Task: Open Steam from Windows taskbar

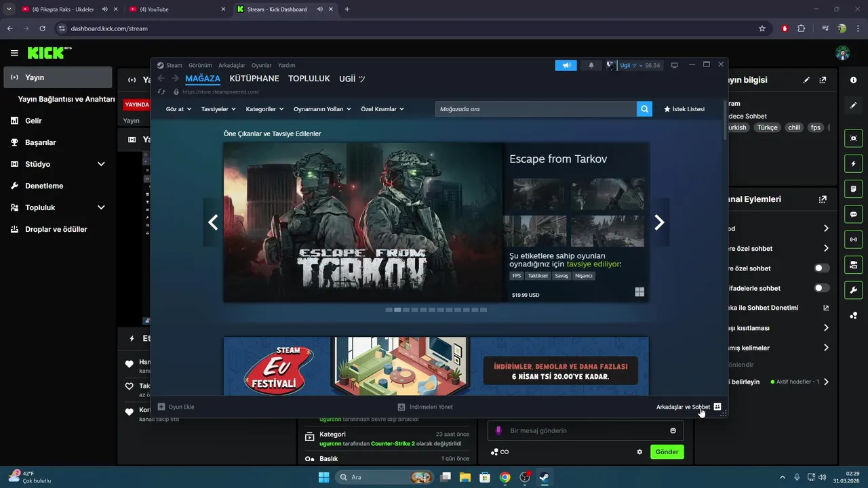Action: tap(544, 477)
